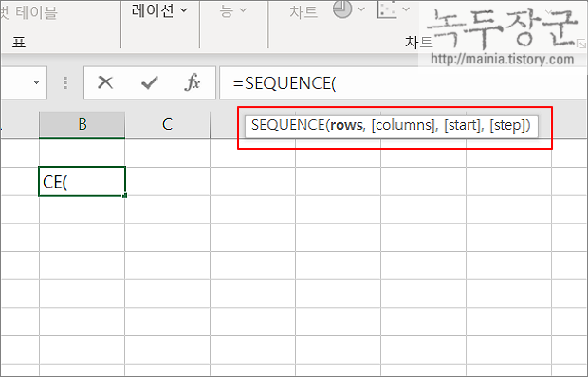This screenshot has width=588, height=377.
Task: Open Insert Function fx dialog
Action: point(193,82)
